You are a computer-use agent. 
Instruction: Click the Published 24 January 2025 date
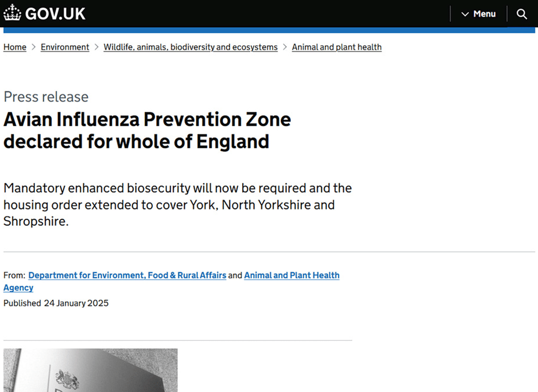(56, 303)
